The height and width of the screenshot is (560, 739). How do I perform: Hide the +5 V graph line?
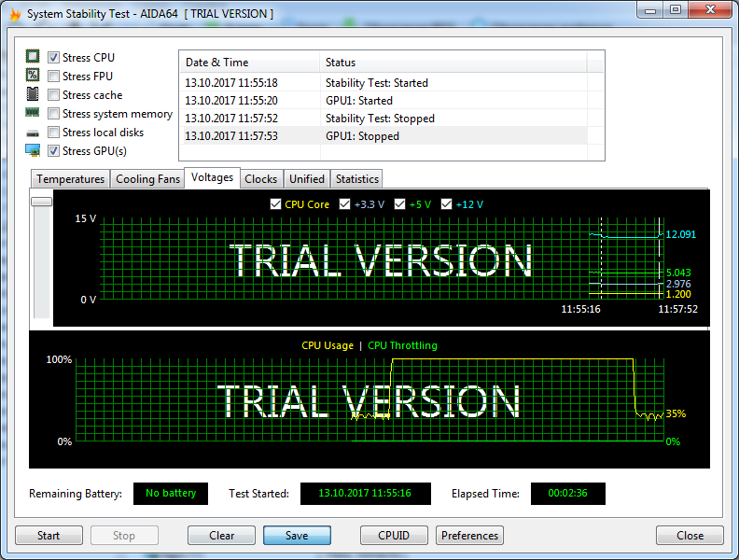[399, 204]
